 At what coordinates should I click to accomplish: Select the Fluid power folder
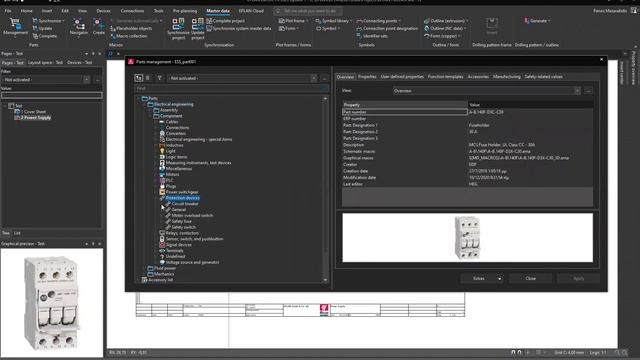[165, 268]
